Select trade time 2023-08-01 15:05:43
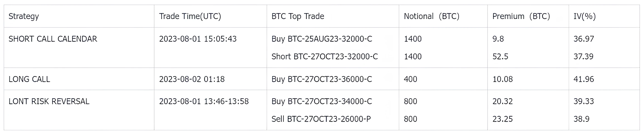This screenshot has height=134, width=644. [x=198, y=39]
